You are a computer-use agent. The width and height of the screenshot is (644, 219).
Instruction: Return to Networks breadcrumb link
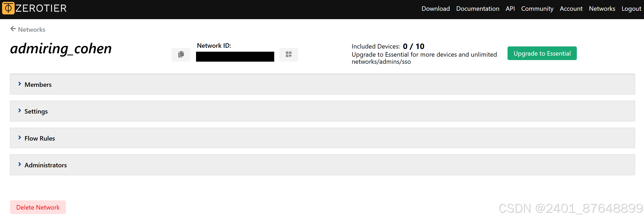[31, 29]
